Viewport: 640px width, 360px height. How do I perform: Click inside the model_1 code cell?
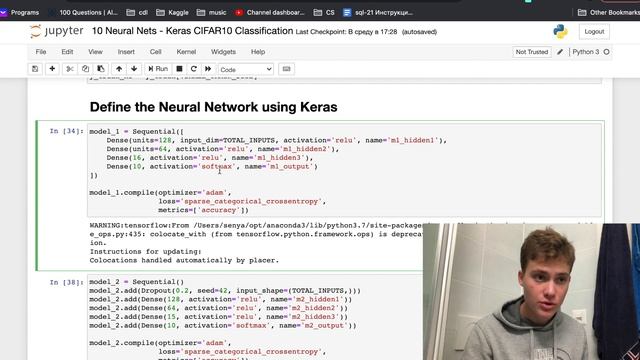(x=344, y=170)
